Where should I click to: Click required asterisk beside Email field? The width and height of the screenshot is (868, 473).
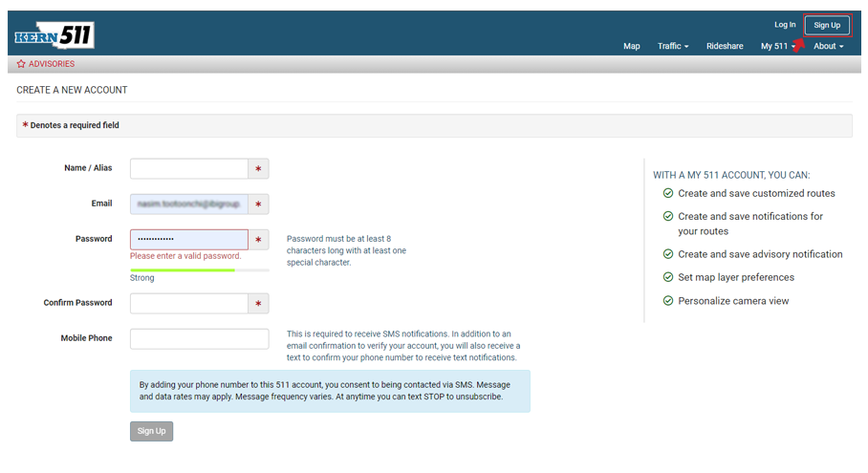(258, 204)
